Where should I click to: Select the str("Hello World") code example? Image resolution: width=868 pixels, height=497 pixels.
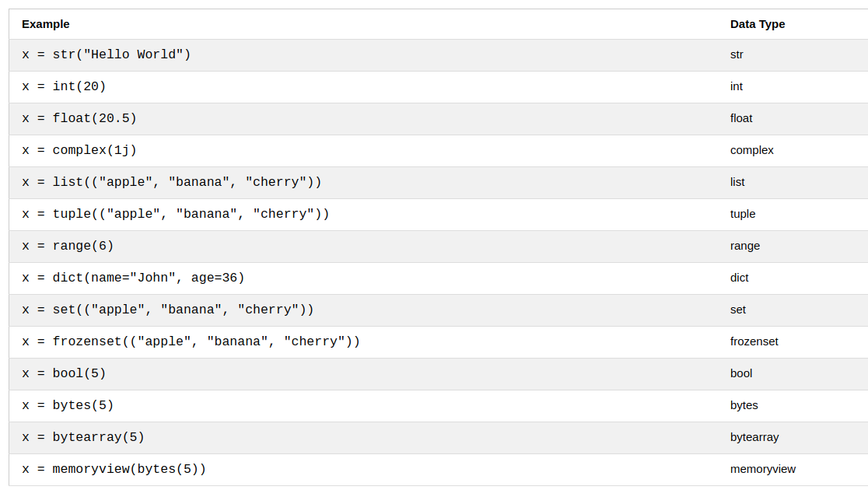click(107, 54)
